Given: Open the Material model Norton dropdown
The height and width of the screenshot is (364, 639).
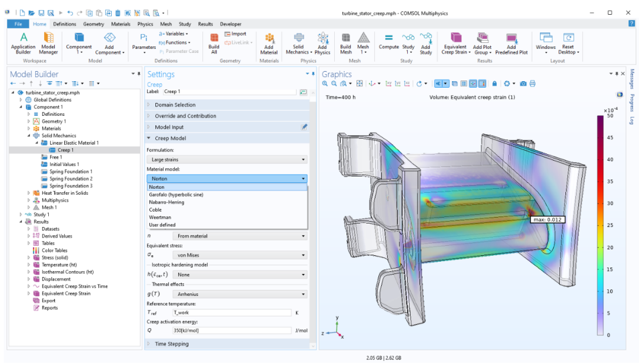Looking at the screenshot, I should click(227, 178).
